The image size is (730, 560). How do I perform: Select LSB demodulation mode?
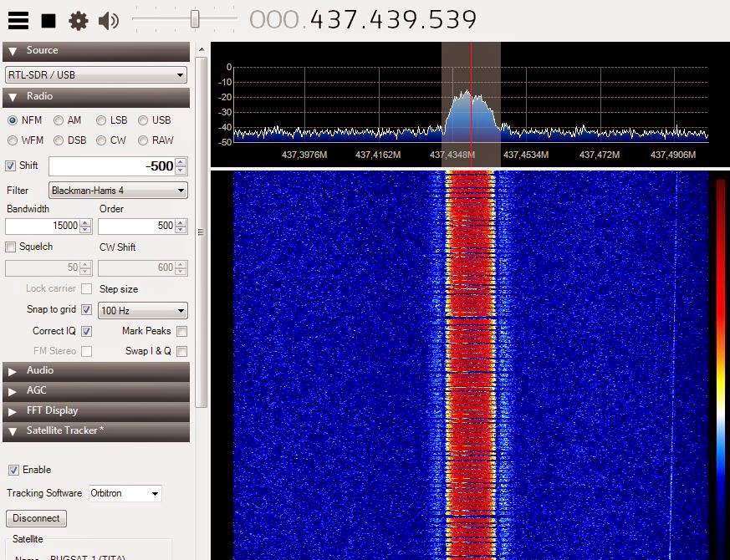(x=101, y=120)
